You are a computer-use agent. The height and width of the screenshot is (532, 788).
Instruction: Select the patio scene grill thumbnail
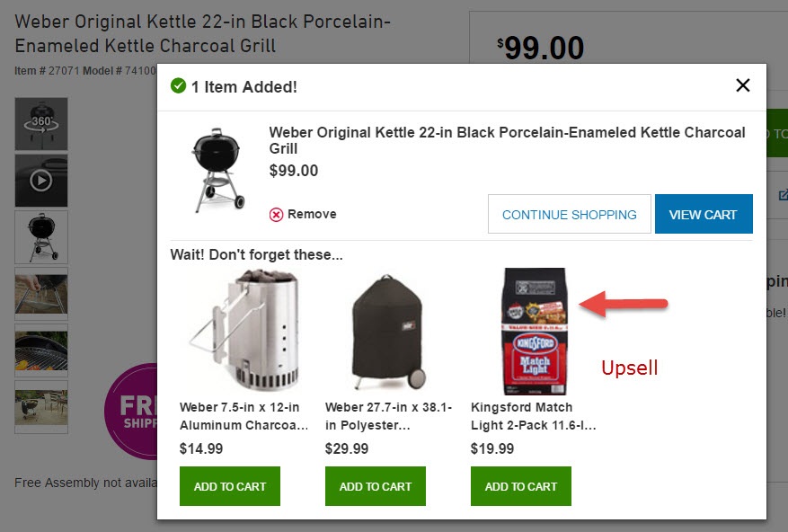[x=41, y=407]
